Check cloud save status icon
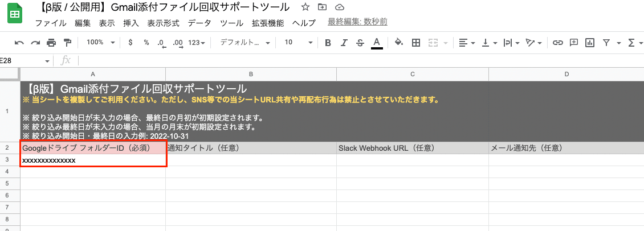The width and height of the screenshot is (644, 231). 339,7
